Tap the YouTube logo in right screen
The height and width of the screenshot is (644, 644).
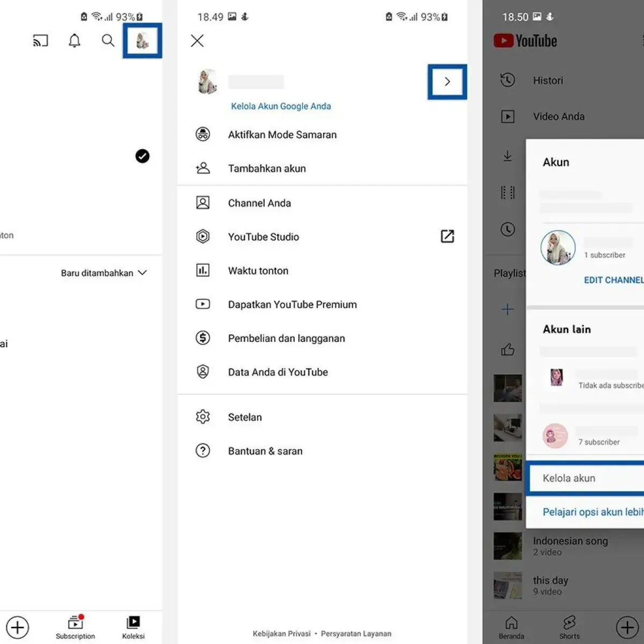click(525, 41)
